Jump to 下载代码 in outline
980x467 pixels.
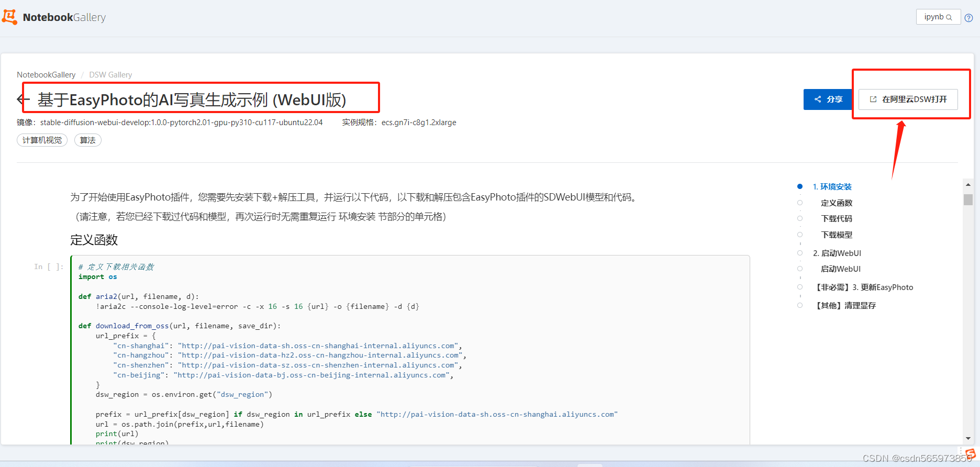point(837,218)
